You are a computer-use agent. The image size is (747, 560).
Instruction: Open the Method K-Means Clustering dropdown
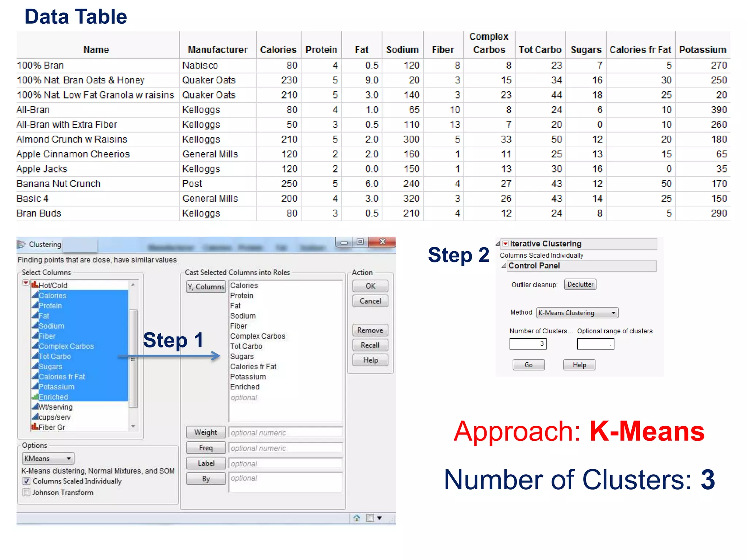pos(577,313)
